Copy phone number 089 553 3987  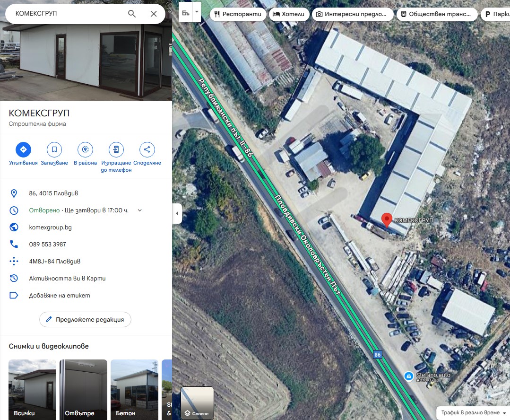pyautogui.click(x=47, y=244)
